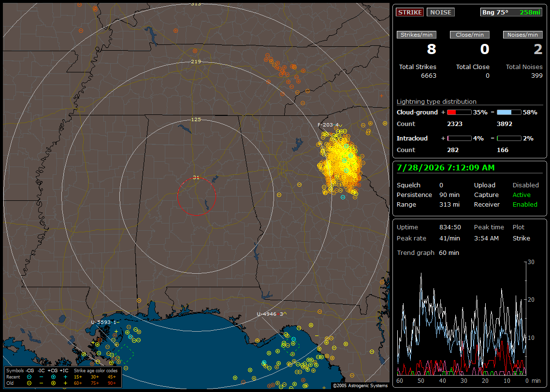The image size is (550, 392).
Task: Click the trend graph plot area
Action: click(462, 319)
